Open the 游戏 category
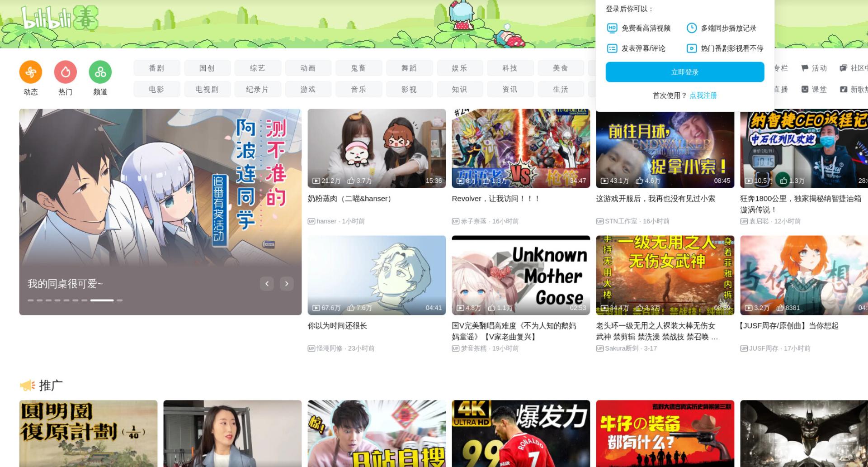 [308, 89]
